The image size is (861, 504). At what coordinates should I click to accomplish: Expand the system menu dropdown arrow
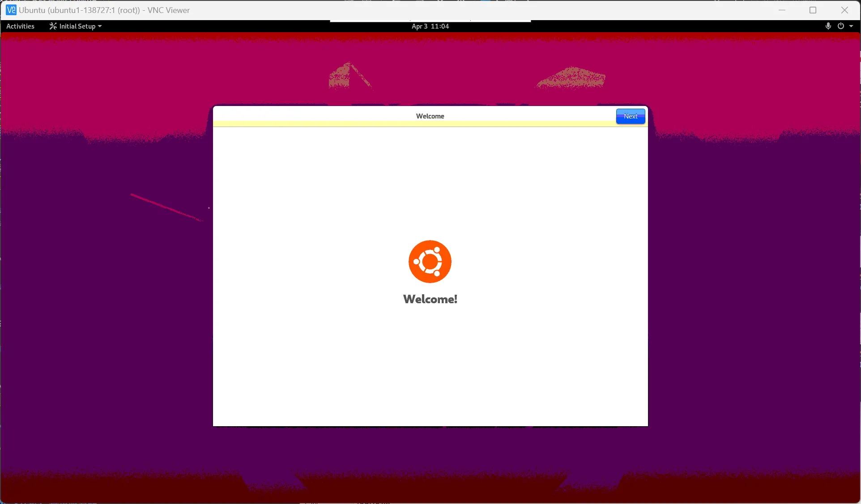[x=851, y=26]
